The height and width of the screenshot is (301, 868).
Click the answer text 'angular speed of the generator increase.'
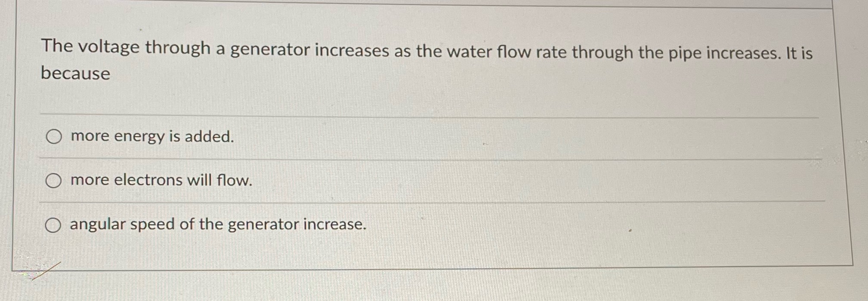click(x=217, y=224)
